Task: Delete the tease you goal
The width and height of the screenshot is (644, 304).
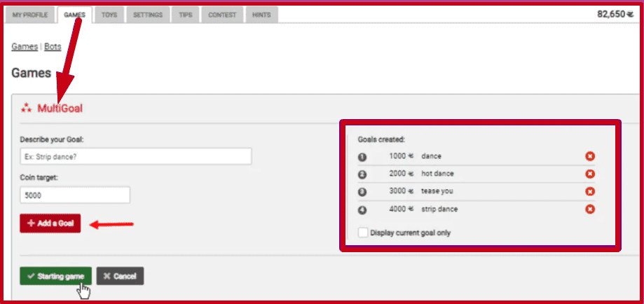Action: (590, 191)
